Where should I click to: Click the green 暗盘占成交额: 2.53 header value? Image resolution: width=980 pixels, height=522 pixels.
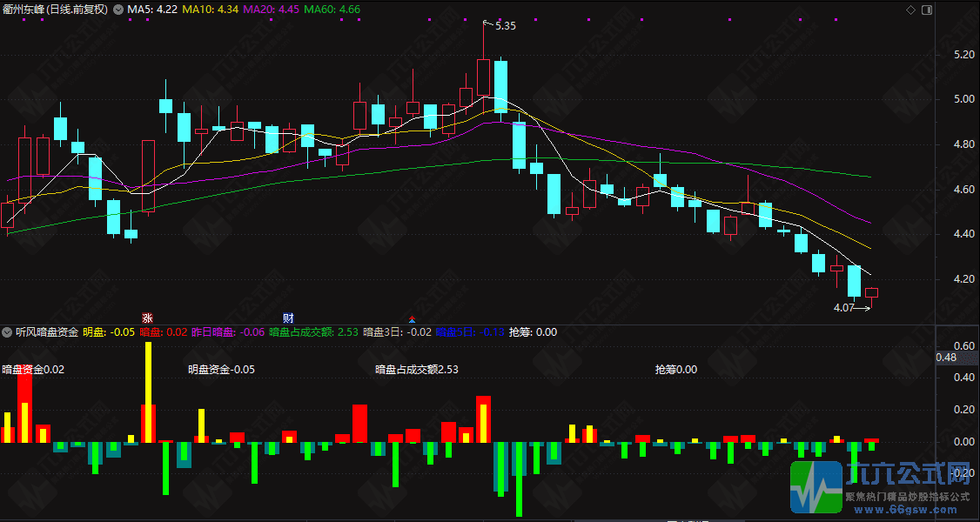click(313, 331)
